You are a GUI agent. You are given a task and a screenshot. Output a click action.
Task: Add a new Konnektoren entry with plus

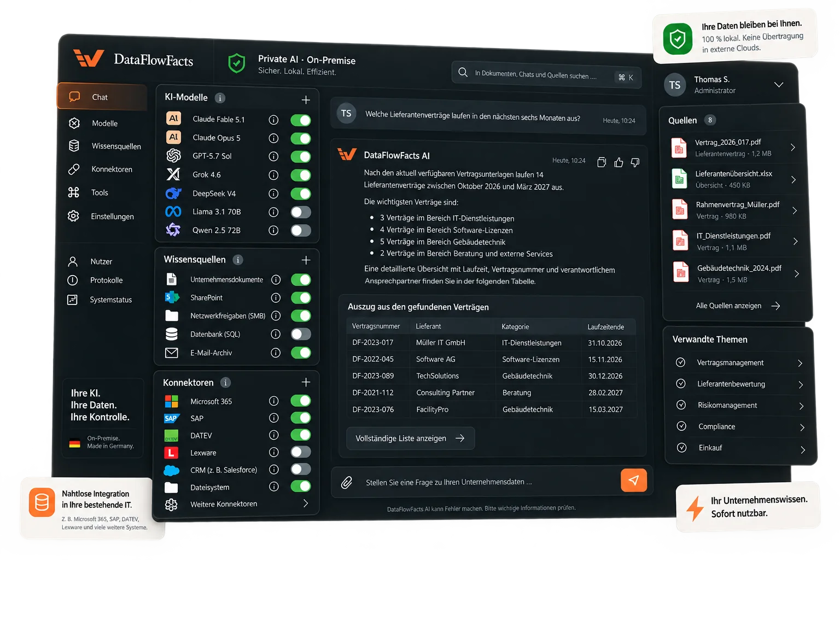tap(306, 382)
